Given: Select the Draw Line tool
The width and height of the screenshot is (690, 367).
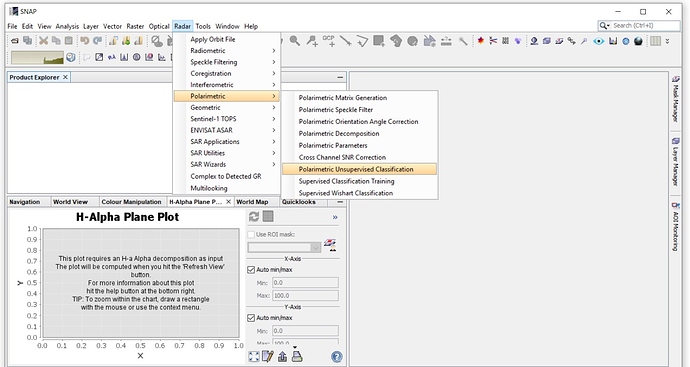Looking at the screenshot, I should [346, 41].
